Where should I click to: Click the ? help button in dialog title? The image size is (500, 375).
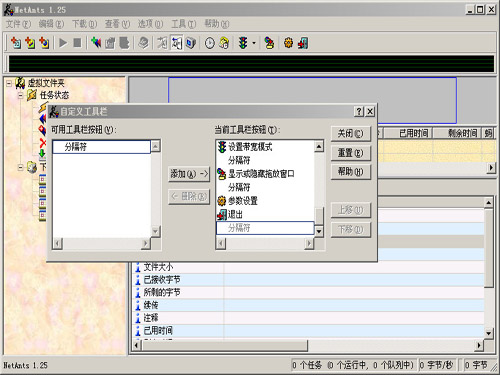359,111
